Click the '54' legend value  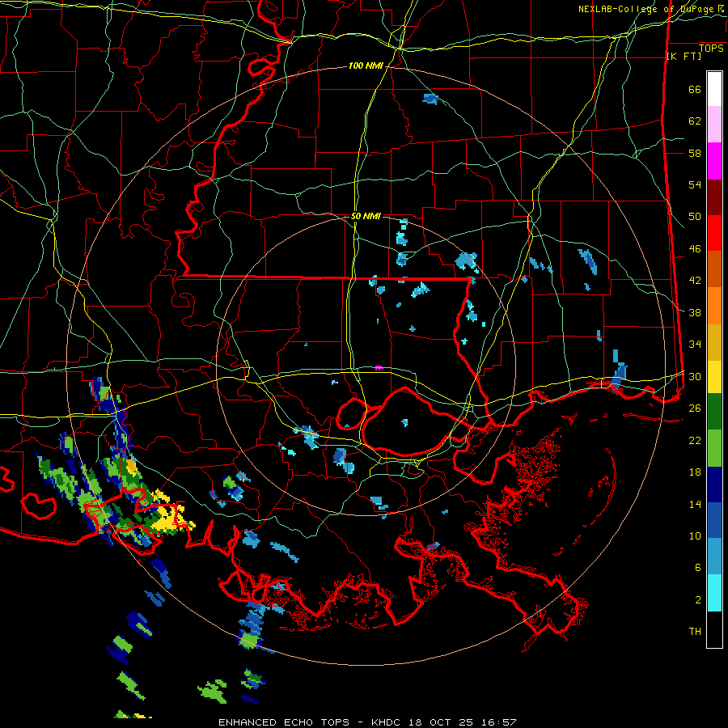(x=695, y=184)
